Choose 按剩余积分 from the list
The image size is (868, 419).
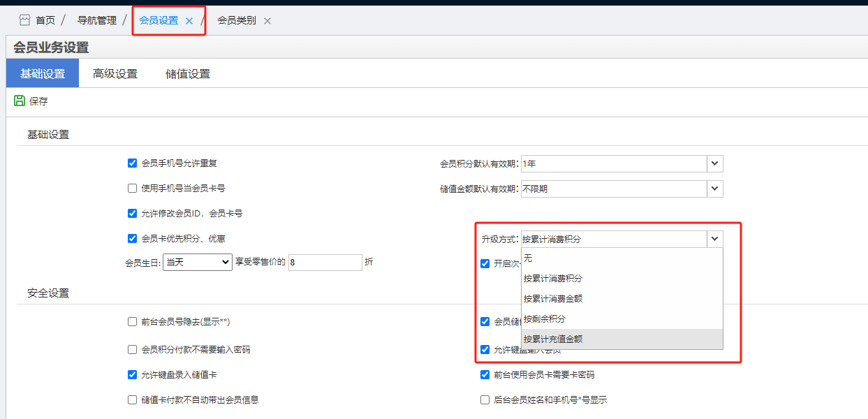pyautogui.click(x=622, y=319)
